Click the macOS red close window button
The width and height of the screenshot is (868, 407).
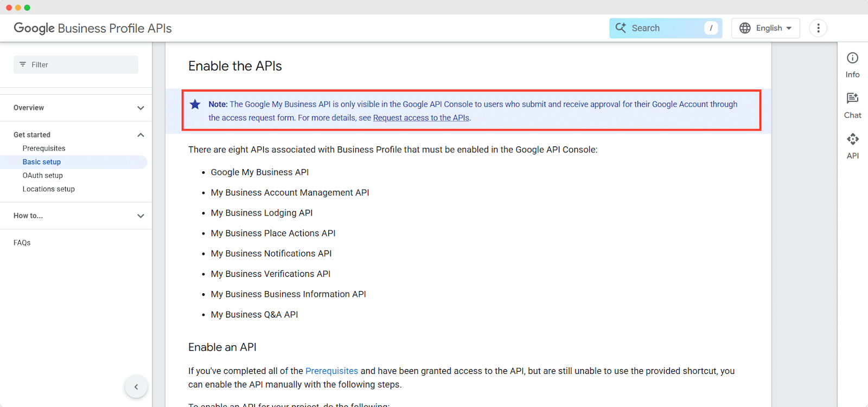pos(9,8)
